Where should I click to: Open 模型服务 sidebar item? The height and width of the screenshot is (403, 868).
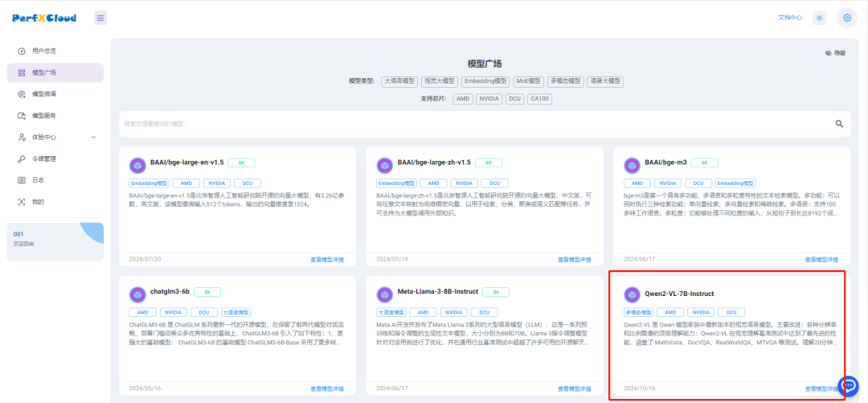(55, 116)
